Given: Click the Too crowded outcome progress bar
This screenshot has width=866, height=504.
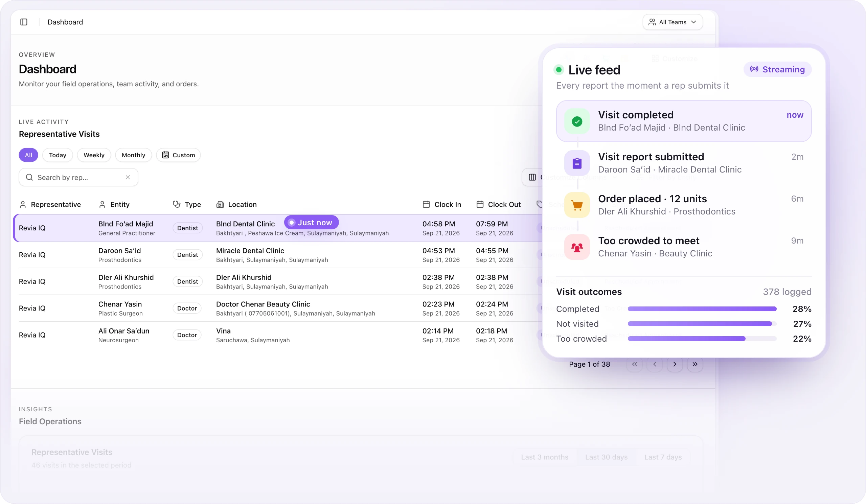Looking at the screenshot, I should tap(702, 339).
